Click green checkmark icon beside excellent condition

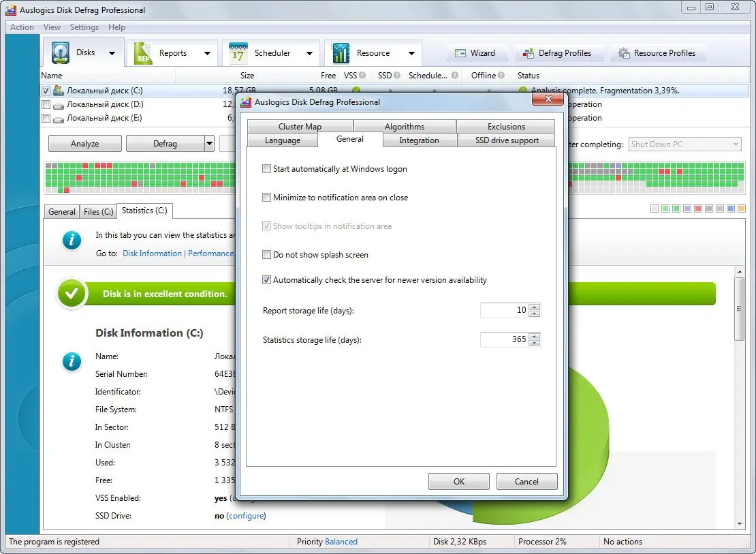tap(72, 294)
